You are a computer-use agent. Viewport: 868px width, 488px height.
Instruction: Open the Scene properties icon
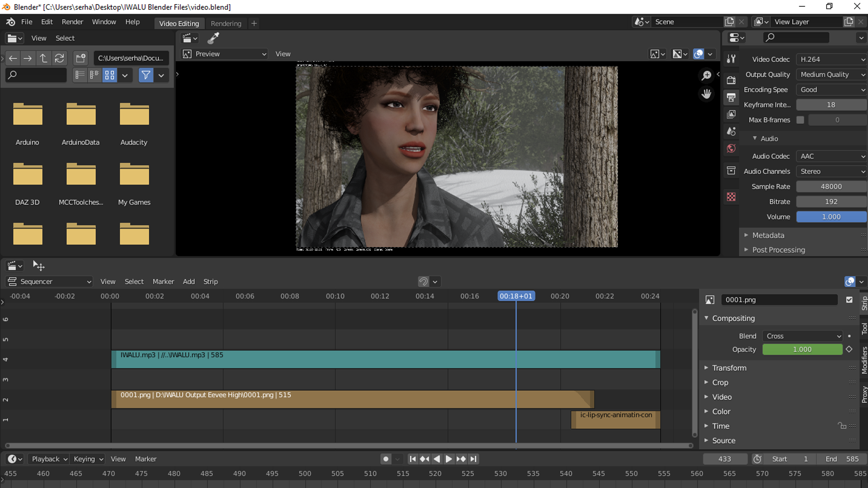pyautogui.click(x=731, y=131)
